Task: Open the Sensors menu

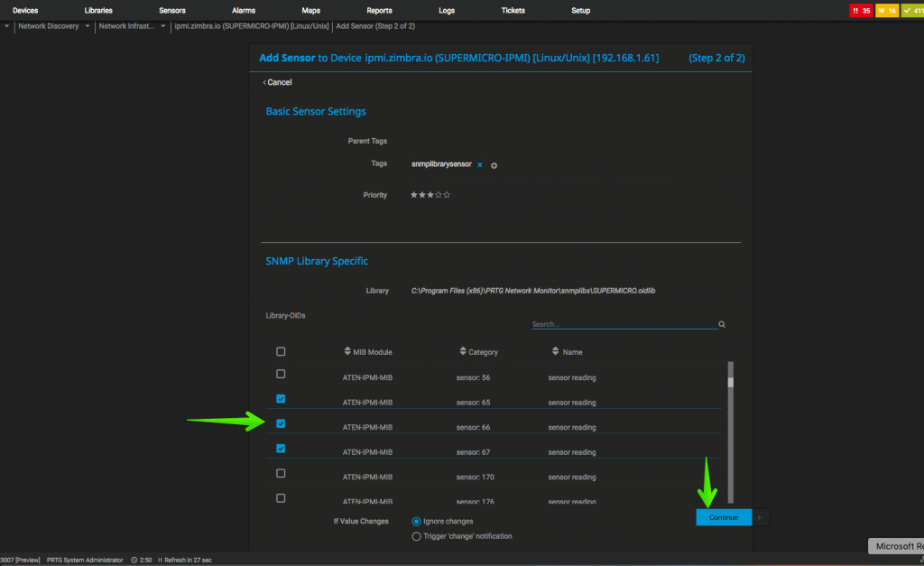Action: tap(172, 11)
